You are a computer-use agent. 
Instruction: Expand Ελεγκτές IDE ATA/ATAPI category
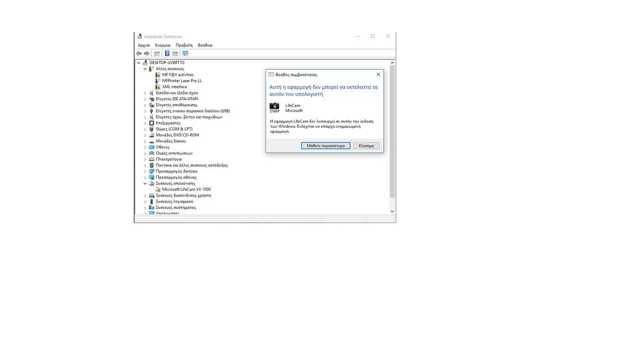pyautogui.click(x=145, y=99)
